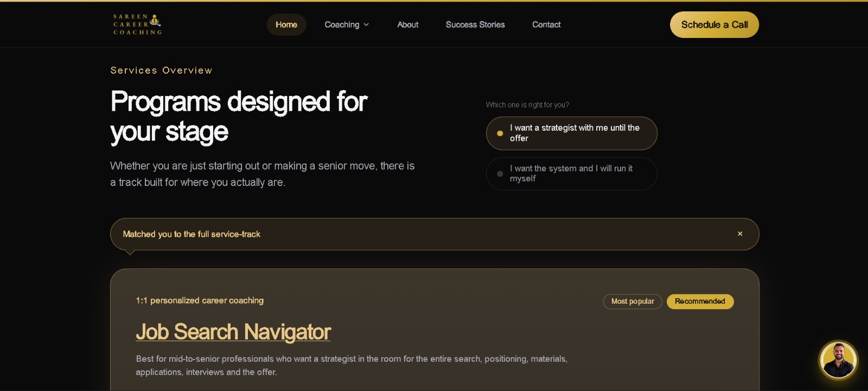Go to the Home nav item
The image size is (868, 391).
286,24
